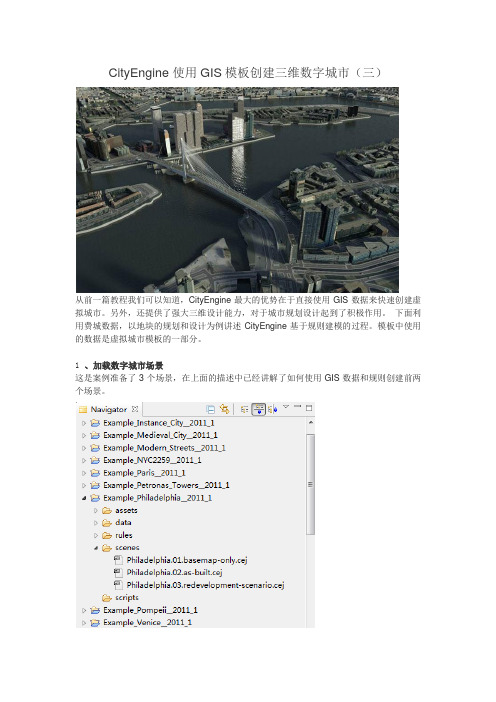Image resolution: width=496 pixels, height=702 pixels.
Task: Minimize the Navigator panel
Action: pos(298,407)
